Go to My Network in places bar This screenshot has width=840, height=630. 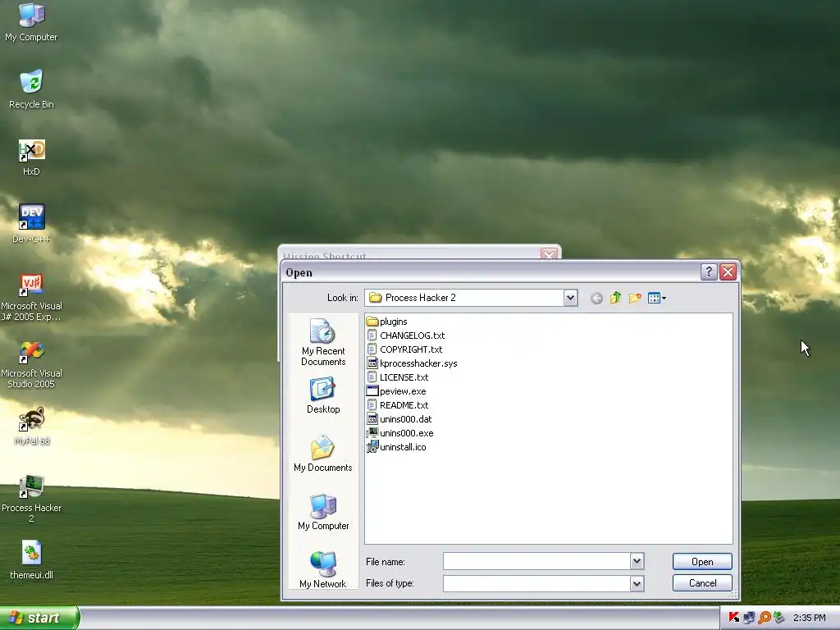click(323, 569)
